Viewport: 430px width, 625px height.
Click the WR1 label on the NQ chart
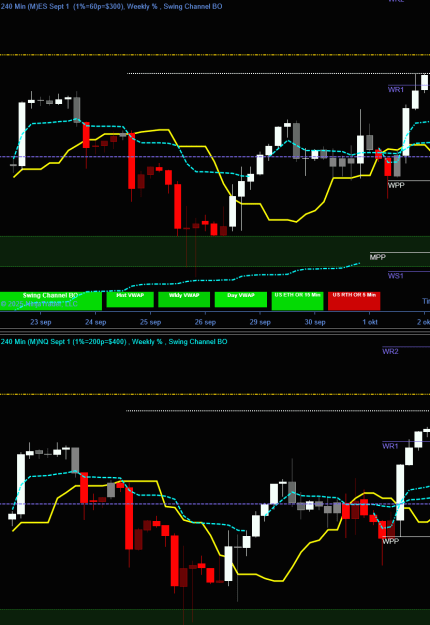(x=390, y=446)
